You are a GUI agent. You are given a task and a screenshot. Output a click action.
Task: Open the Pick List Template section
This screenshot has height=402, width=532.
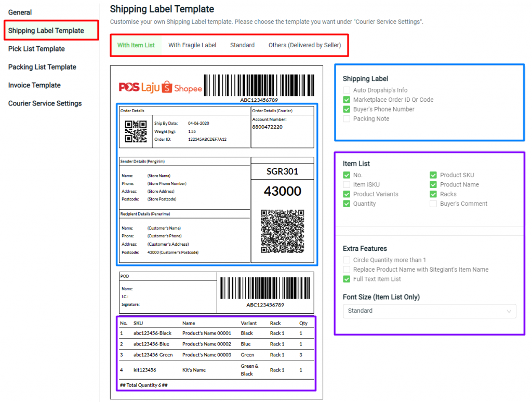click(36, 49)
